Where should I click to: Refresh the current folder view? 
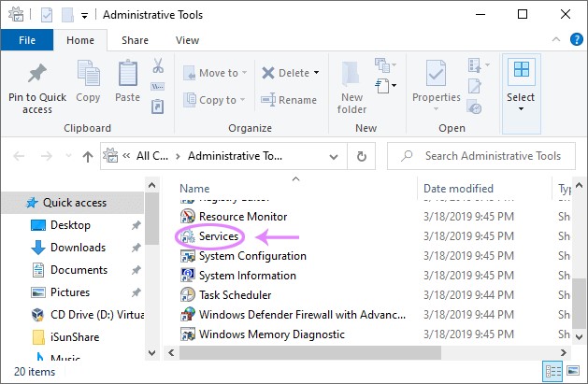click(360, 155)
